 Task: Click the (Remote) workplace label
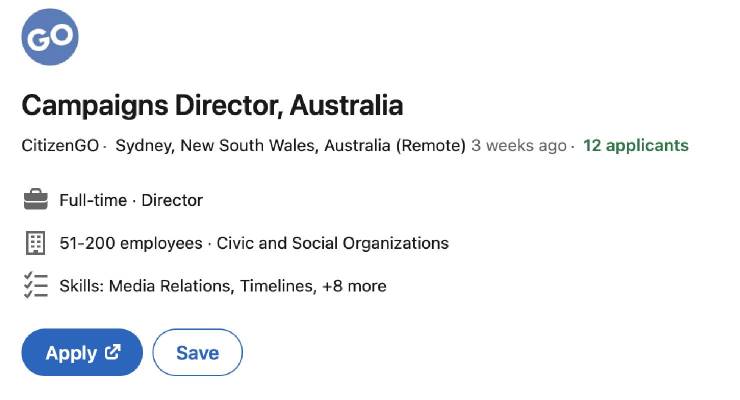(431, 145)
